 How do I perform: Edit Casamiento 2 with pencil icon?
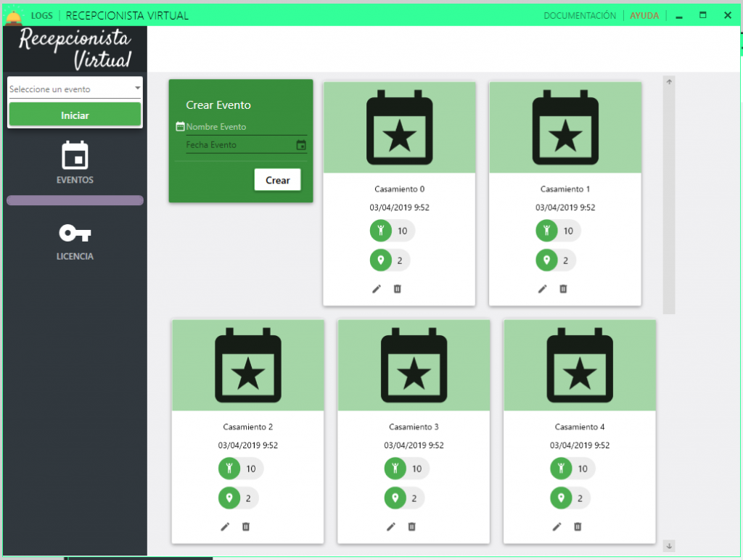pos(225,527)
